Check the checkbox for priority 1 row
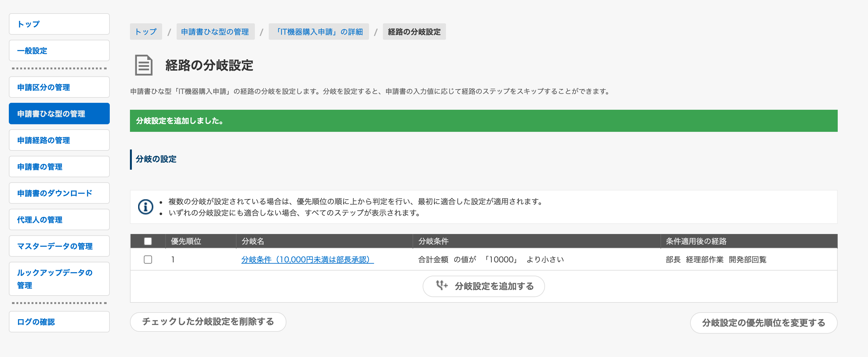 pos(148,259)
